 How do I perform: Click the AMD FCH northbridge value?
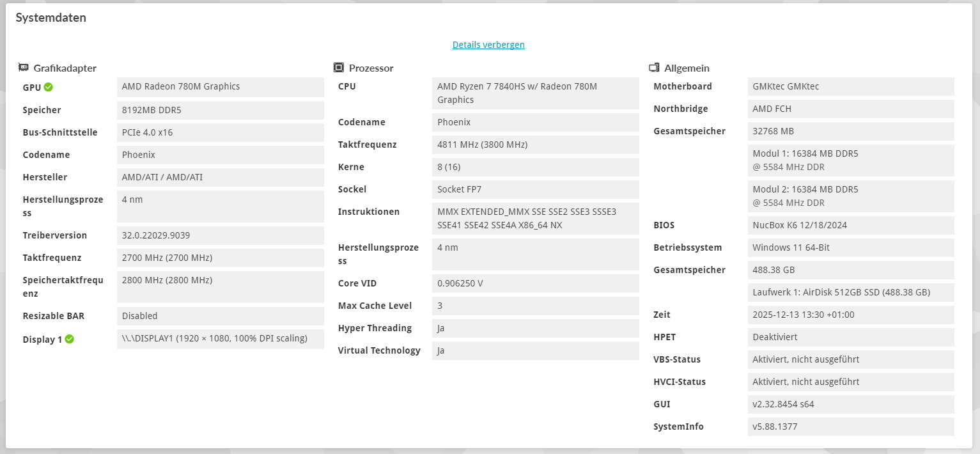point(851,109)
